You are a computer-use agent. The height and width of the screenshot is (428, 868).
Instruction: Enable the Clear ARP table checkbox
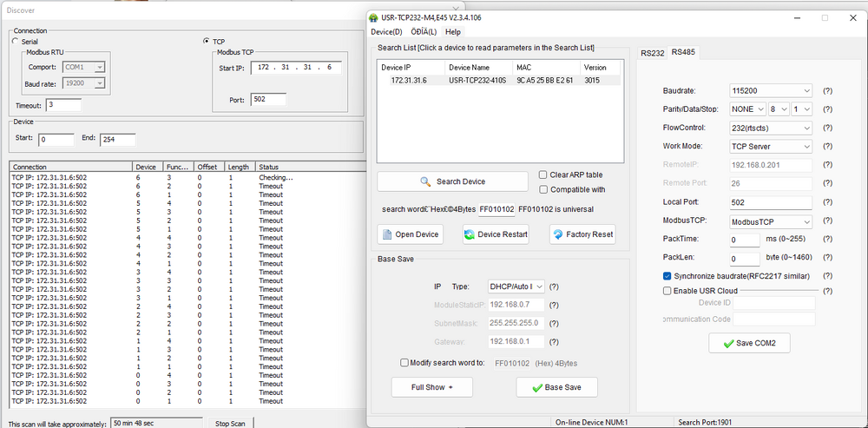(x=543, y=174)
